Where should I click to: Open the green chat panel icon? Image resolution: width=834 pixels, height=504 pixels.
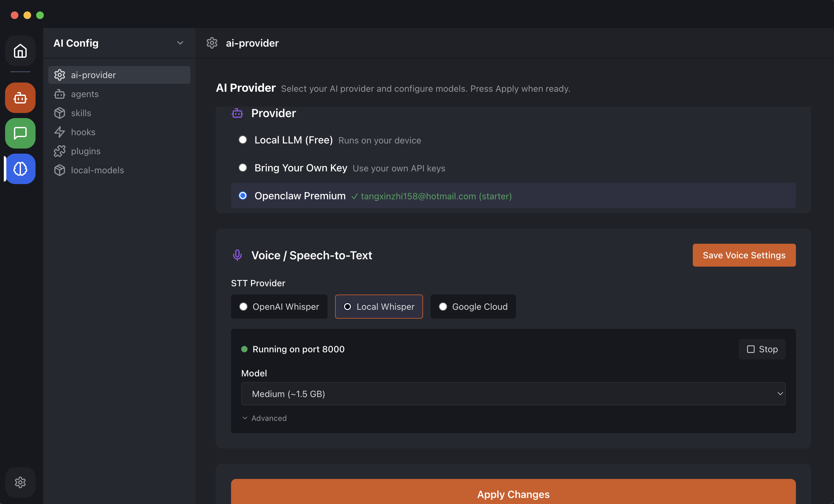coord(20,133)
